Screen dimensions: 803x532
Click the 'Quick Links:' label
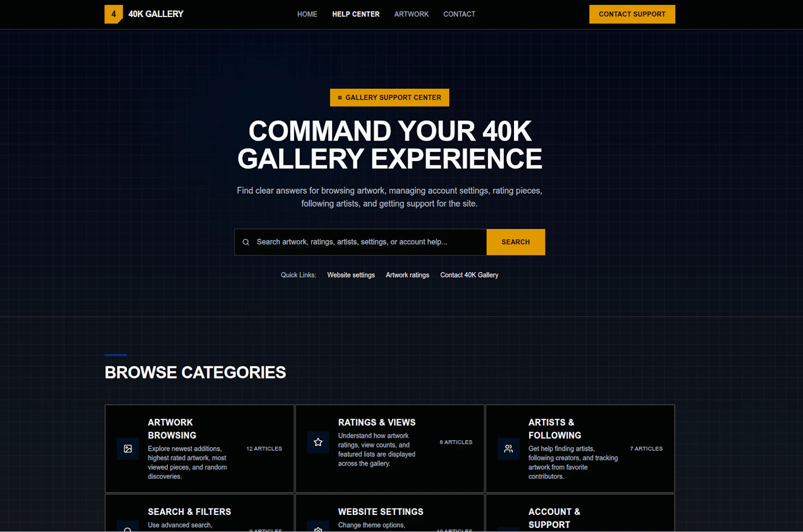298,275
